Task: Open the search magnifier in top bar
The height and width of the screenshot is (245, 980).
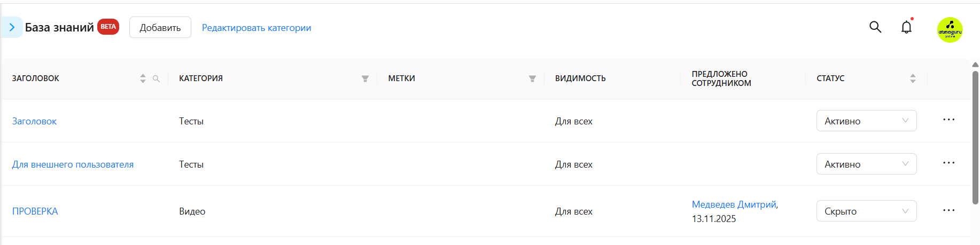Action: 875,27
